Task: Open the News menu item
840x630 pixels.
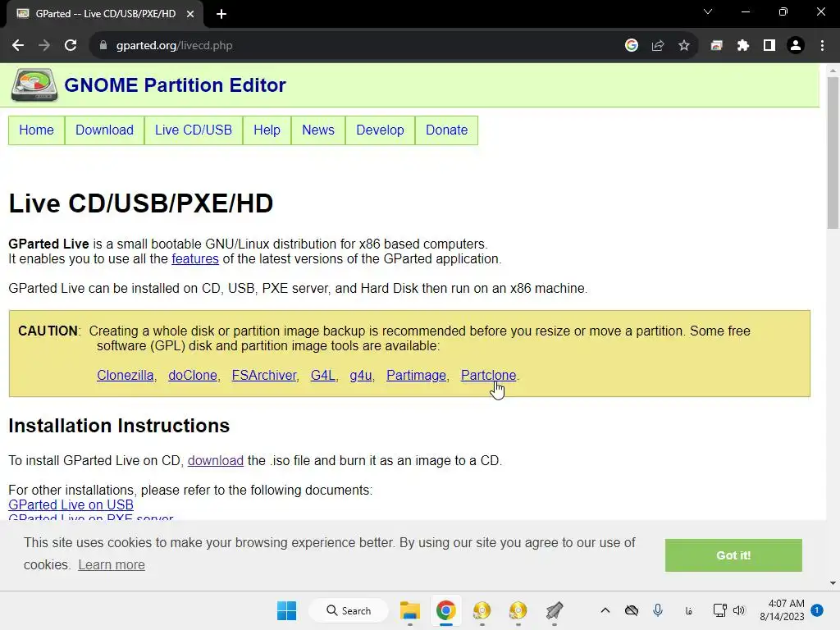Action: pos(318,130)
